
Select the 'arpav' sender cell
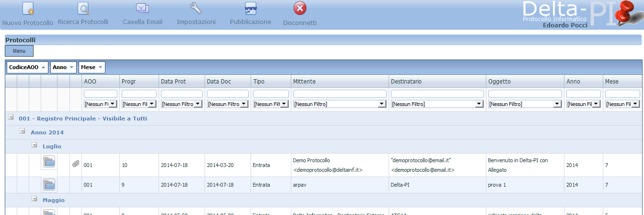click(340, 185)
